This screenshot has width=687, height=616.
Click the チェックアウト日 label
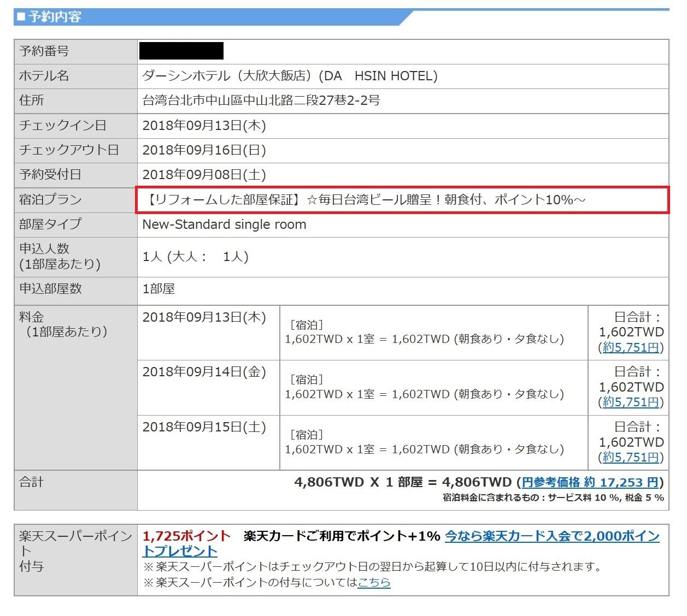[69, 150]
